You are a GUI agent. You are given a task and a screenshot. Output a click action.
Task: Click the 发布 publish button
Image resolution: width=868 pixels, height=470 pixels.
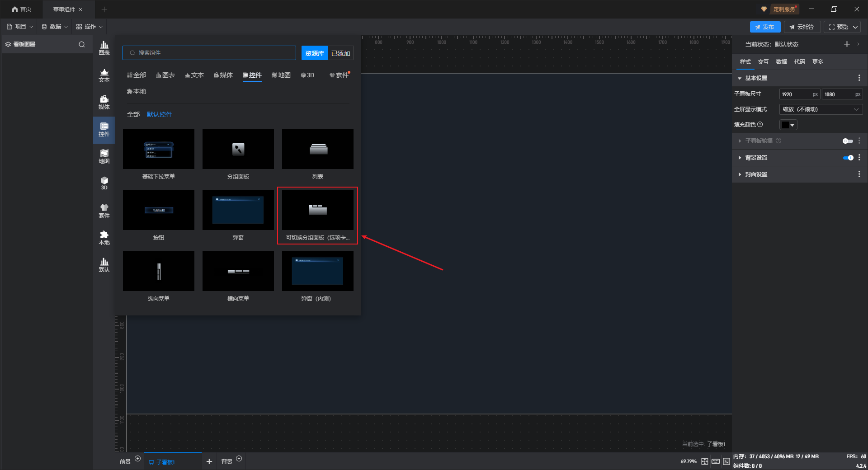(x=764, y=27)
